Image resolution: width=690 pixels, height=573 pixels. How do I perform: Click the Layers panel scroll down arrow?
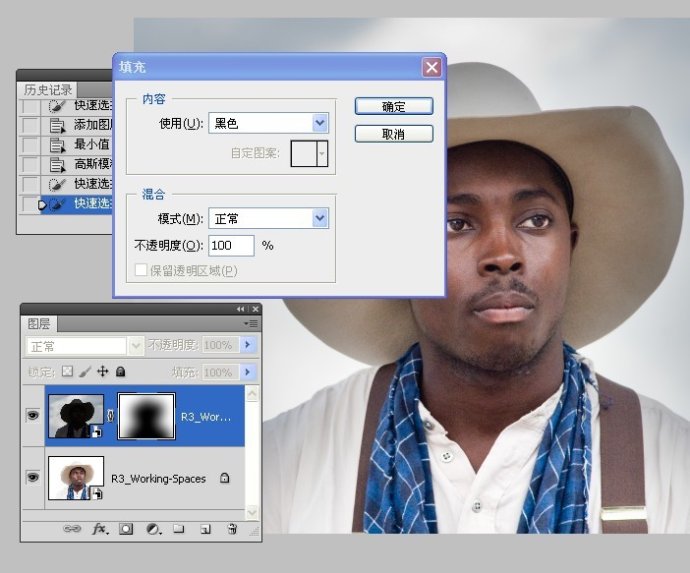click(x=252, y=512)
